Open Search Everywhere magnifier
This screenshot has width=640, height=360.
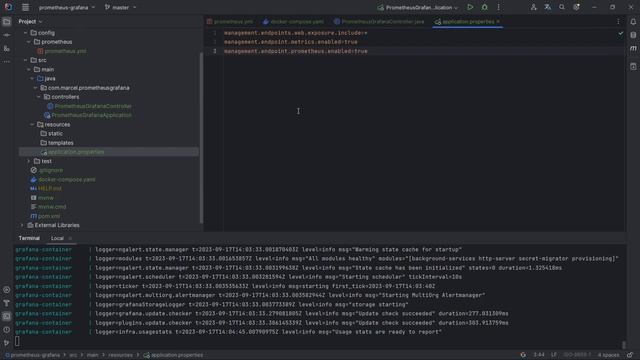[562, 7]
